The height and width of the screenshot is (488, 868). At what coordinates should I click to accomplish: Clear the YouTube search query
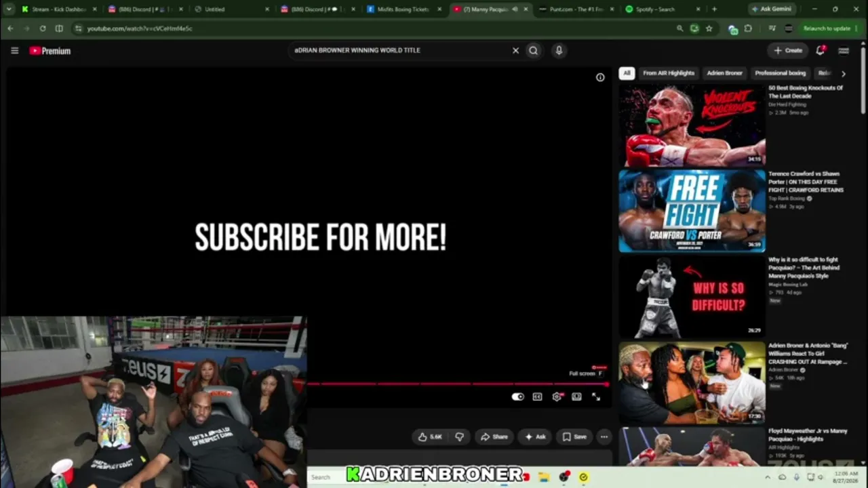click(x=515, y=50)
